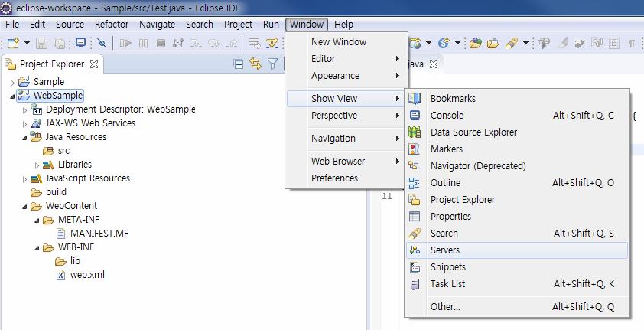Collapse the WEB-INF folder
The height and width of the screenshot is (330, 644).
(37, 248)
